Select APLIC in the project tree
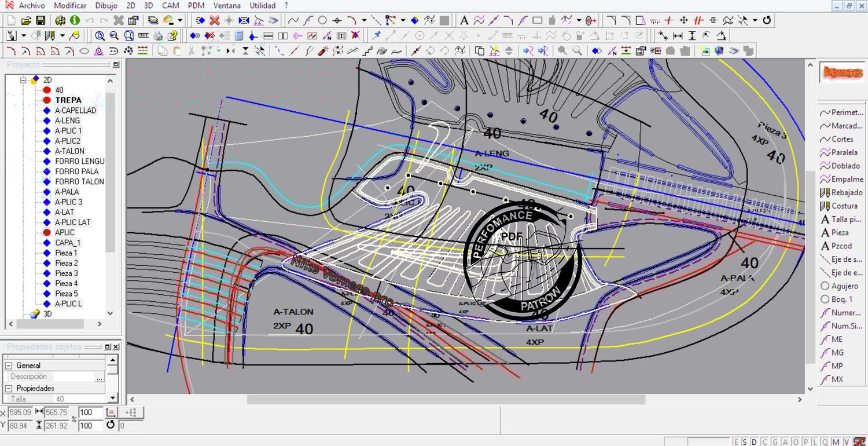Viewport: 868px width, 446px height. (65, 232)
